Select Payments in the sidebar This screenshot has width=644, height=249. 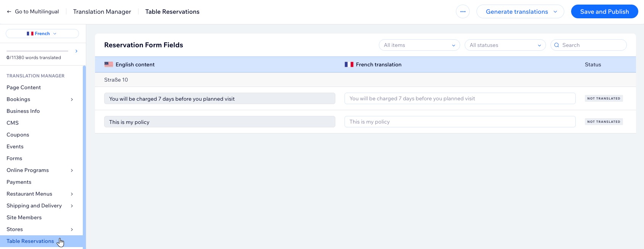[19, 182]
